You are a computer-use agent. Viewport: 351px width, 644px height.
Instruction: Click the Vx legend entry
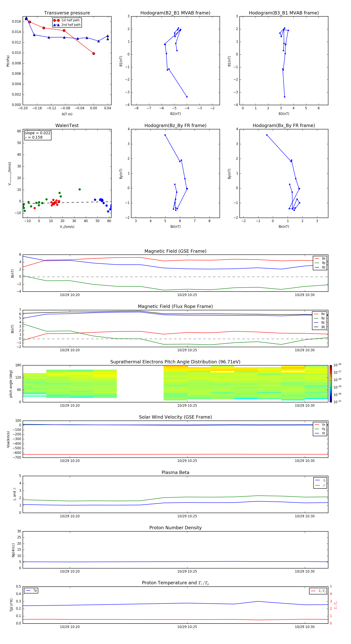[320, 425]
